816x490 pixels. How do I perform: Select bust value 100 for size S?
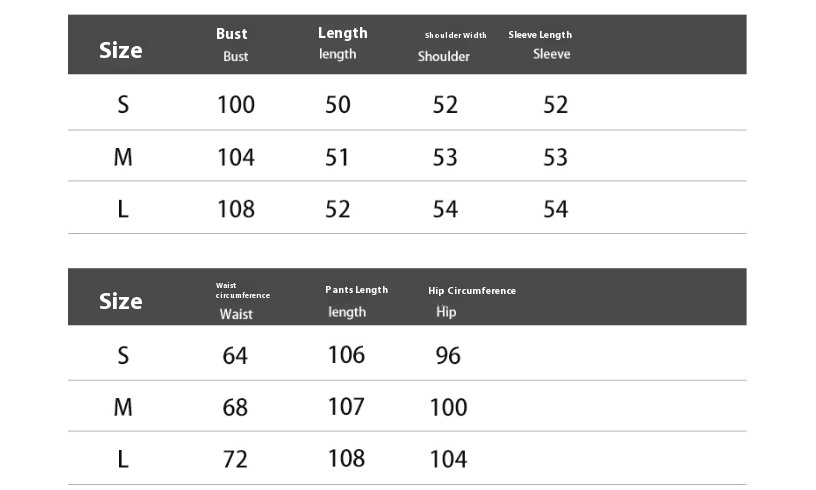tap(236, 105)
